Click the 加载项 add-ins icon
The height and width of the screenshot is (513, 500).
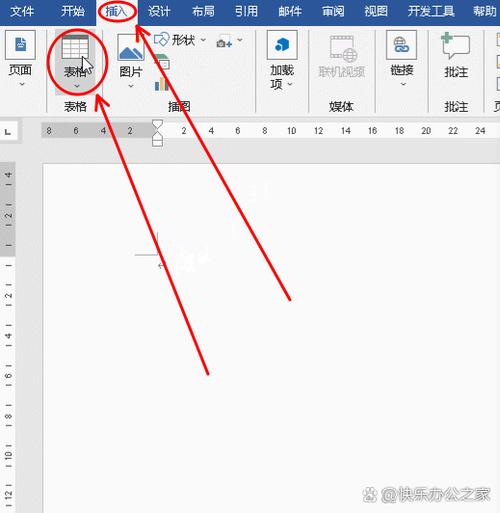tap(282, 45)
